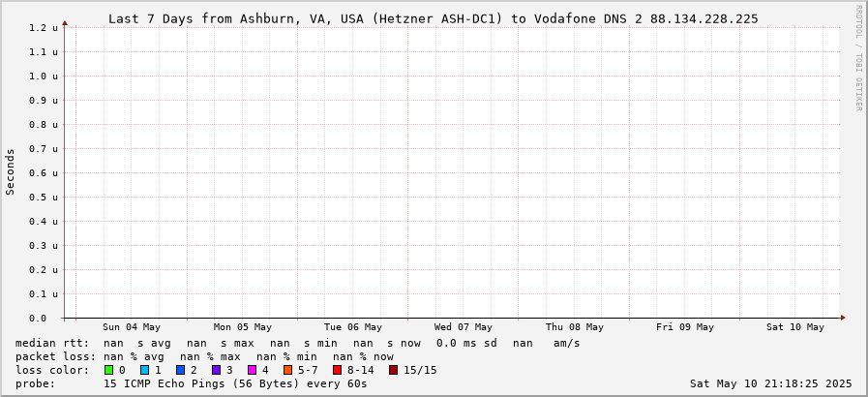Click the orange loss swatch for 5-7

(287, 370)
